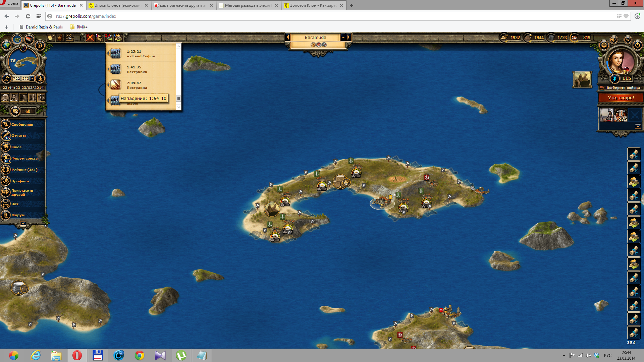This screenshot has height=362, width=644.
Task: Go to next city right of Baramuda
Action: pos(348,37)
